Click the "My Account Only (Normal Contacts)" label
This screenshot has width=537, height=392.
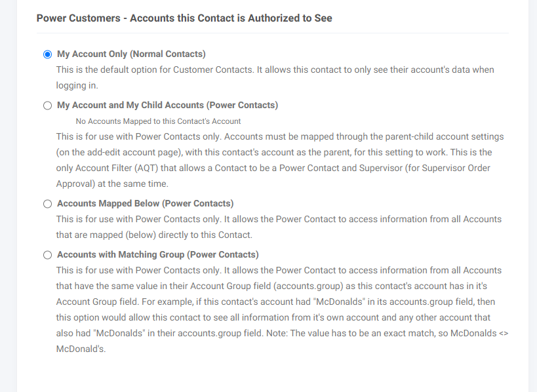point(131,54)
